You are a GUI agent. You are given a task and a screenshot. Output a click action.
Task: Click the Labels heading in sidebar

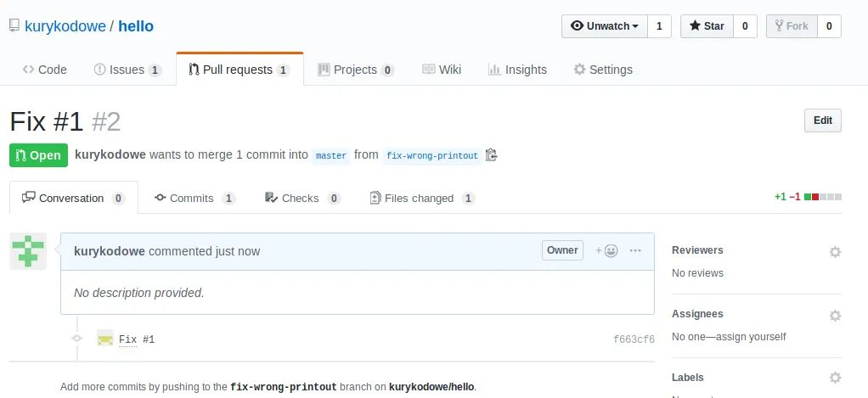tap(688, 378)
